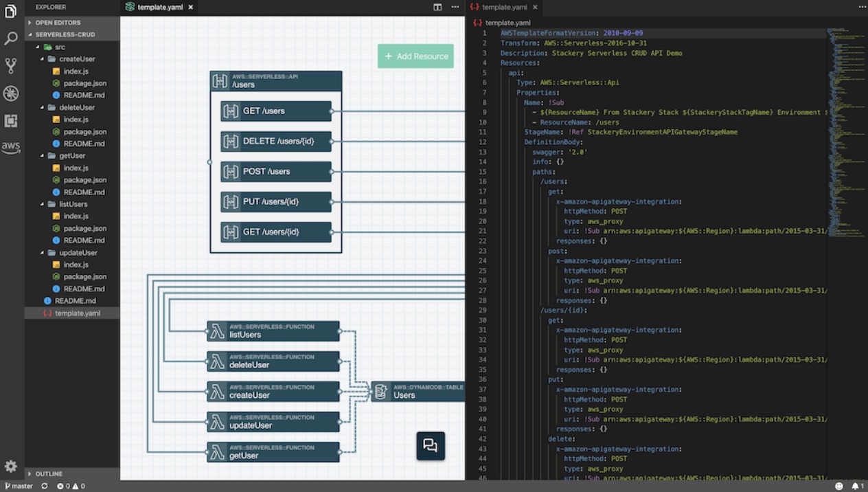Open the Source Control view
Screen dimensions: 868x492
click(11, 66)
